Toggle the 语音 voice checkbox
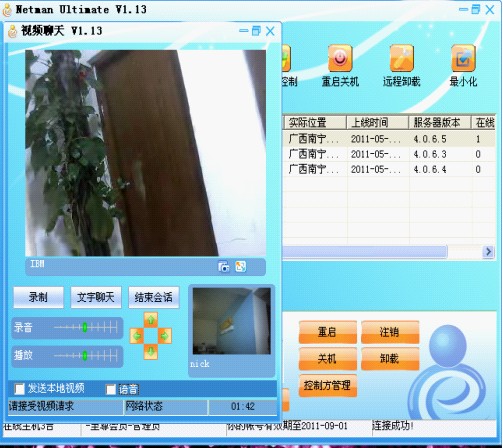 (x=110, y=389)
